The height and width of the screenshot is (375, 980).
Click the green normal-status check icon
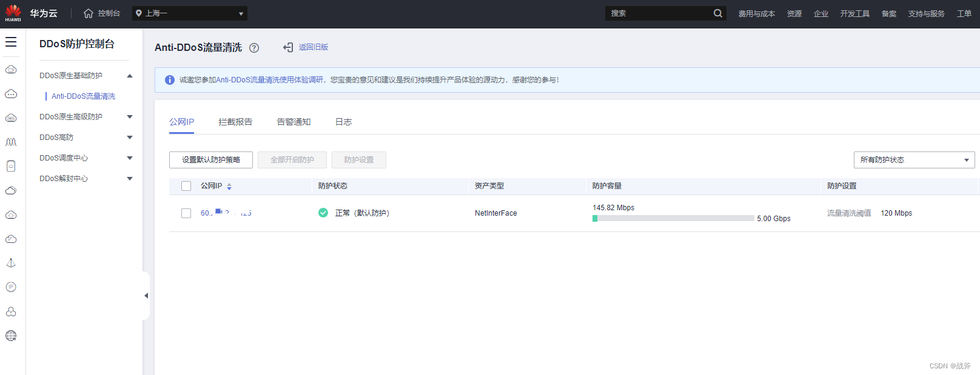point(323,213)
